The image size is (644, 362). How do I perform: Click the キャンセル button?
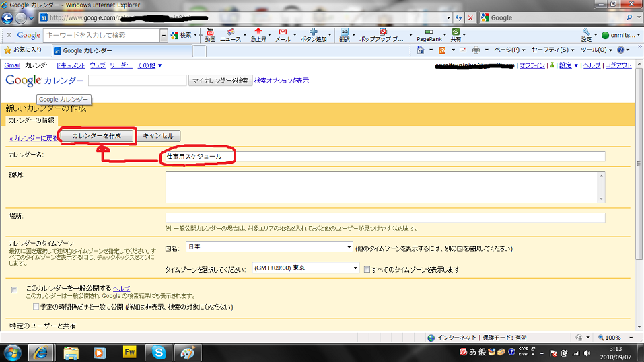158,136
